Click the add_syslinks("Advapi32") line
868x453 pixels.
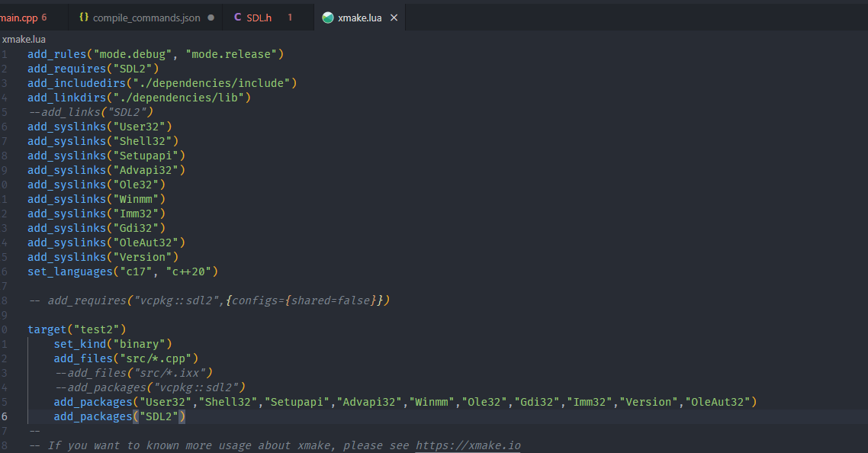click(106, 170)
